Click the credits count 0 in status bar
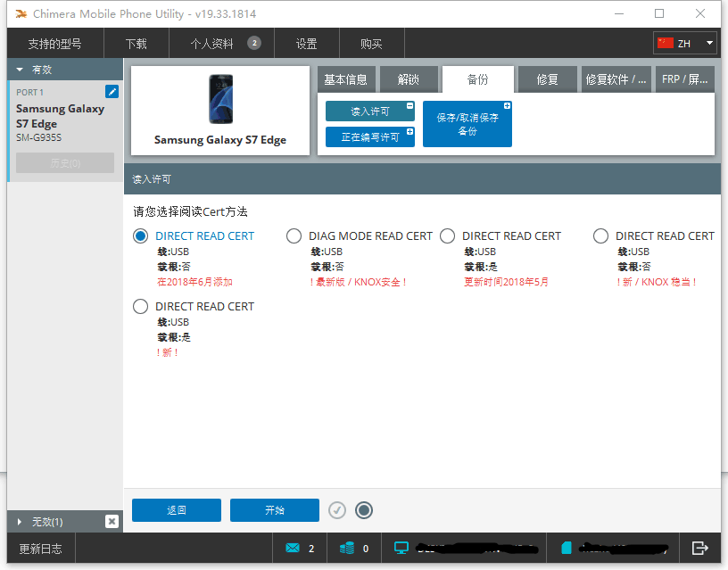The width and height of the screenshot is (728, 570). pyautogui.click(x=366, y=549)
